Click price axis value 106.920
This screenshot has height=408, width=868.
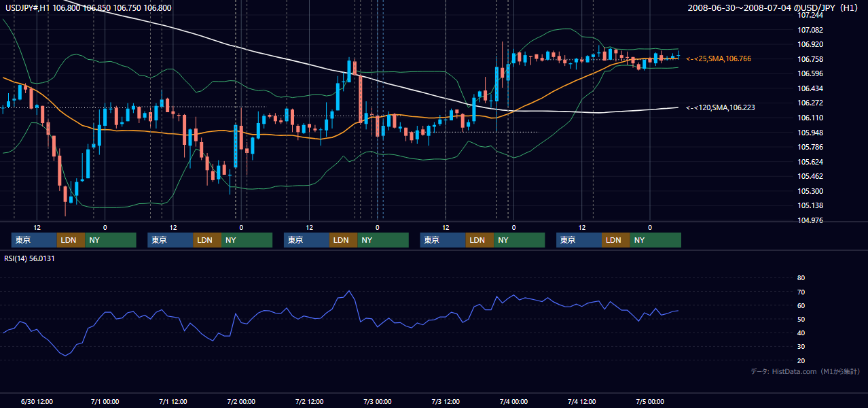(x=810, y=44)
